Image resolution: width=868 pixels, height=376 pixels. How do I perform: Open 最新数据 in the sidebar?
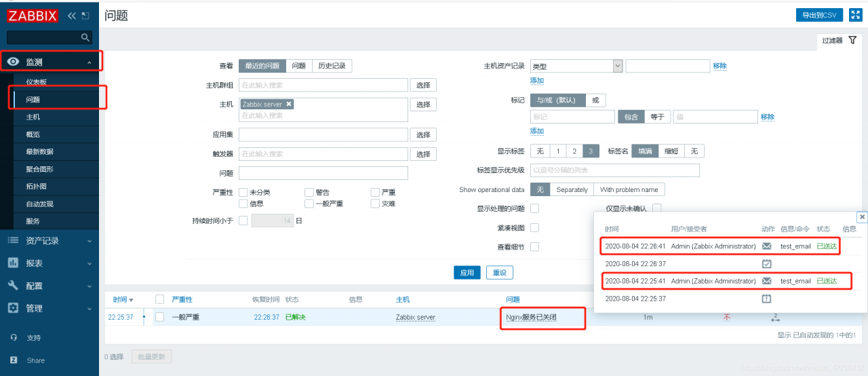(39, 151)
